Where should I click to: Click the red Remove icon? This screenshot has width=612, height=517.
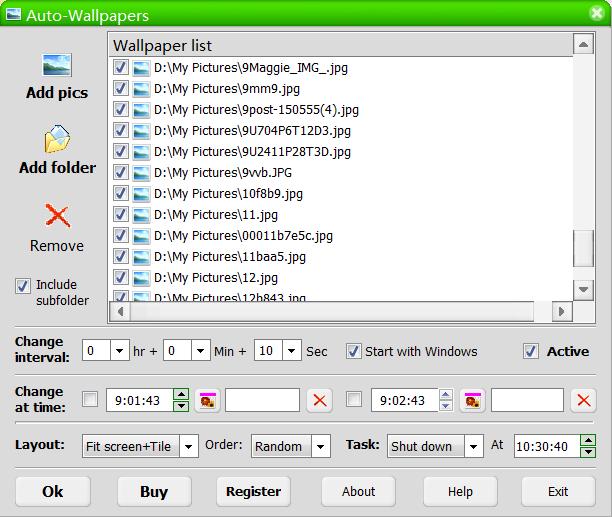click(x=57, y=216)
